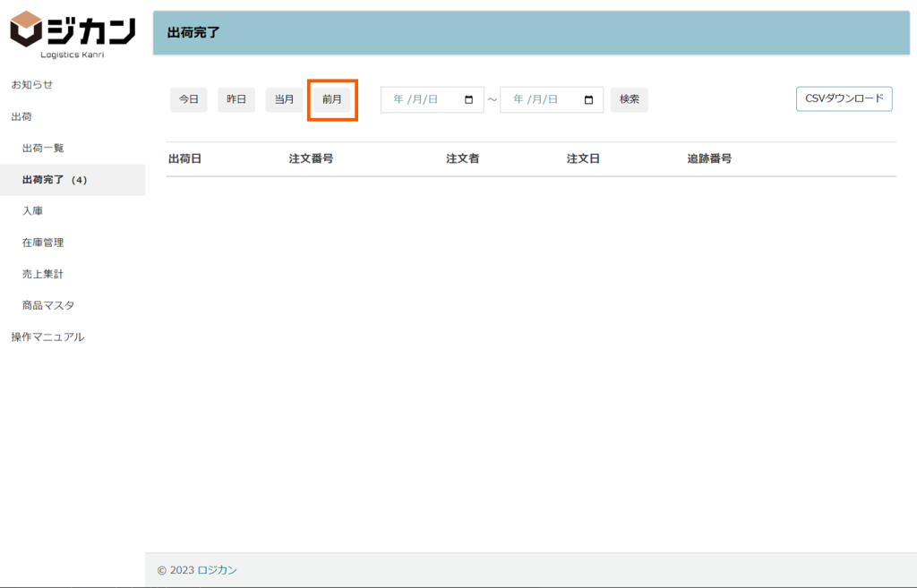Filter shipments by 昨日

(x=236, y=100)
